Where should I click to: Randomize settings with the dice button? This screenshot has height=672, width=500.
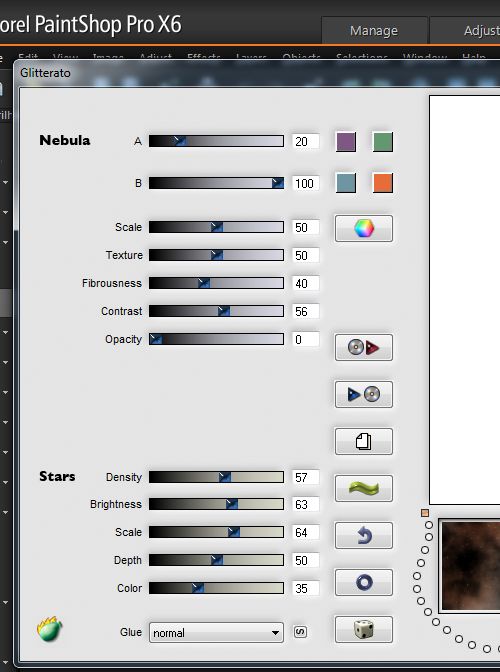click(363, 630)
